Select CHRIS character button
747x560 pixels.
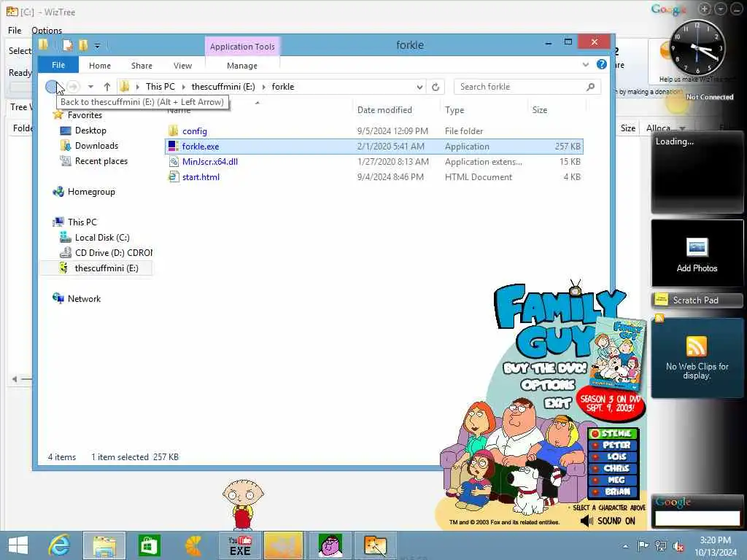[x=613, y=468]
